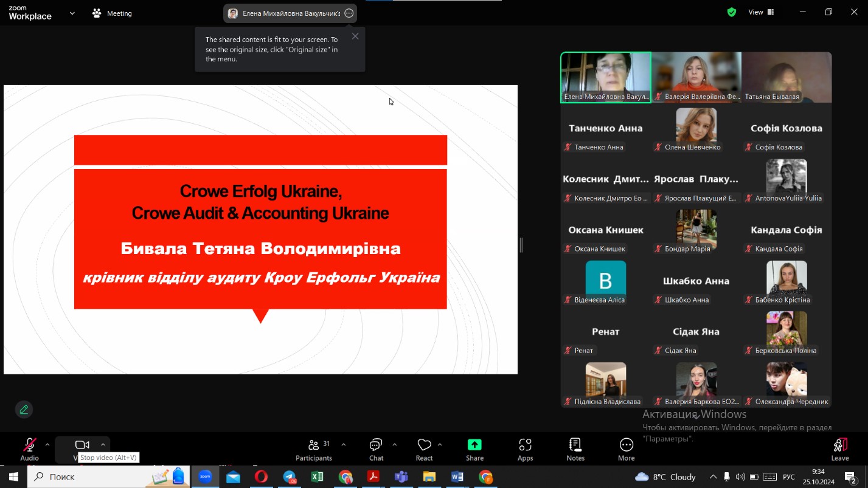Click the green encryption shield icon

[x=732, y=12]
